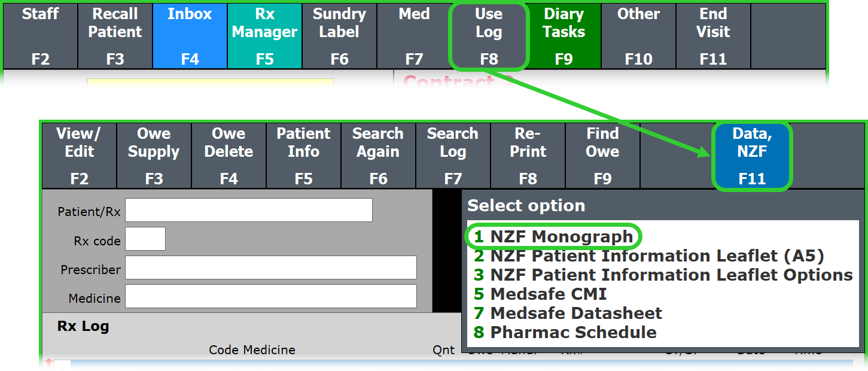Viewport: 868px width, 371px height.
Task: Click inside the Medicine search field
Action: tap(269, 296)
